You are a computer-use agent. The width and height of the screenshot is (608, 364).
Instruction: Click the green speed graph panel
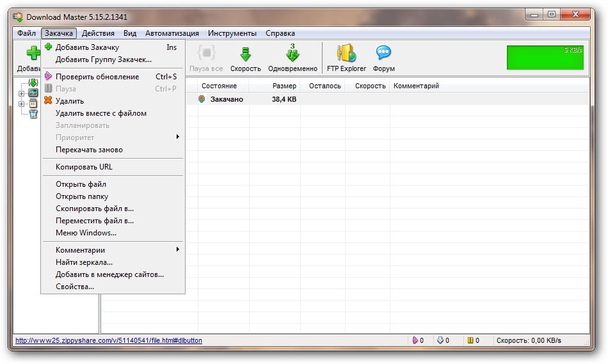545,57
